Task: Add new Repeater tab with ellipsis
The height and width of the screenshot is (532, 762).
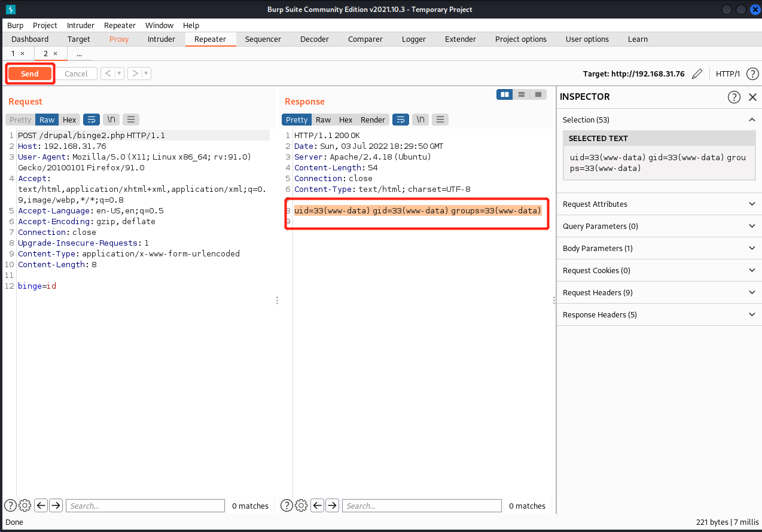Action: coord(79,54)
